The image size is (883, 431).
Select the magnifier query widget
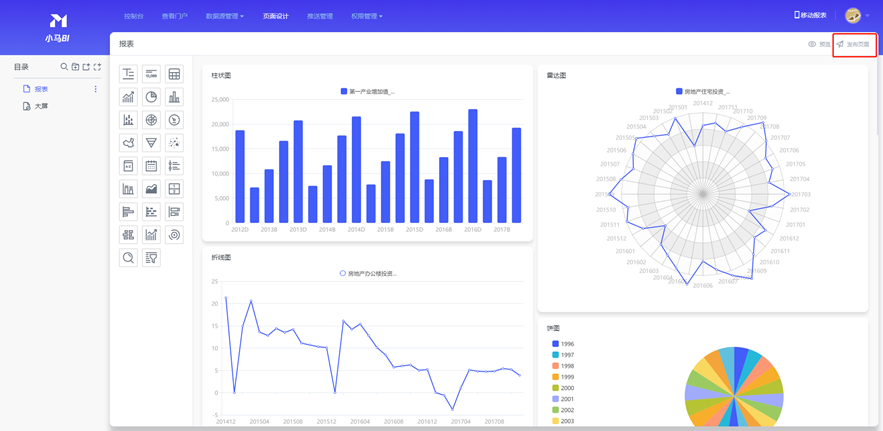pos(128,257)
